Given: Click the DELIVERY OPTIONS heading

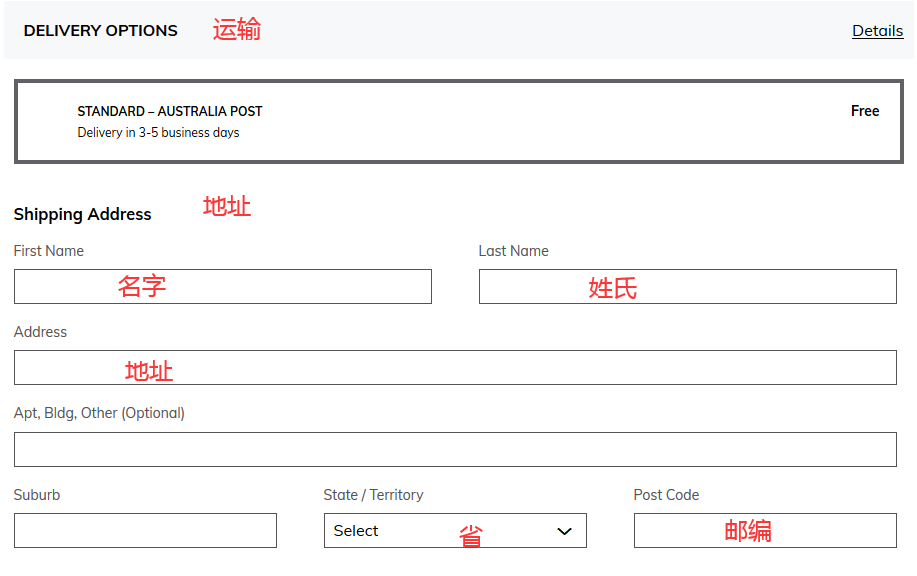Looking at the screenshot, I should 101,30.
